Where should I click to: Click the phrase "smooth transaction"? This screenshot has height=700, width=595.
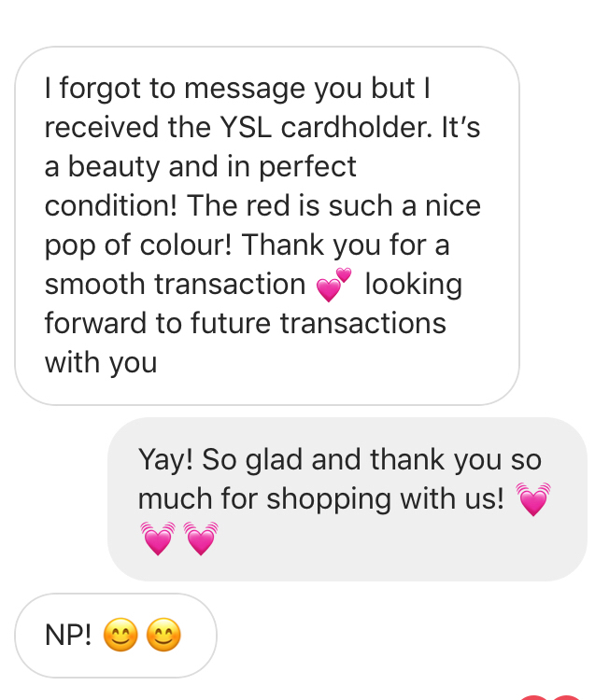click(x=175, y=285)
